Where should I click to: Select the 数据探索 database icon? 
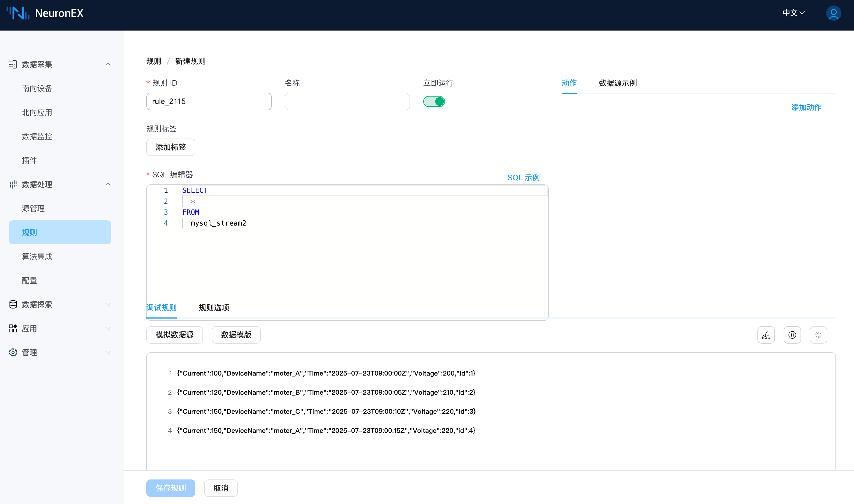click(x=13, y=304)
